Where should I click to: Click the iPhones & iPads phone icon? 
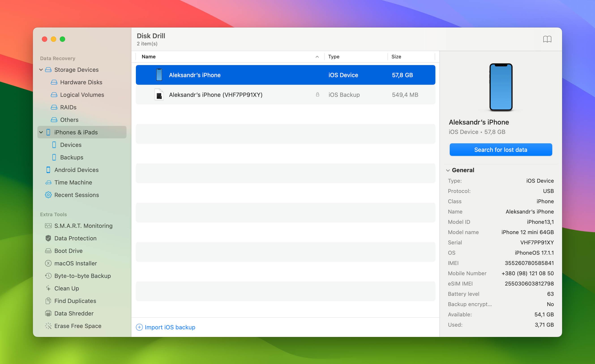coord(48,132)
